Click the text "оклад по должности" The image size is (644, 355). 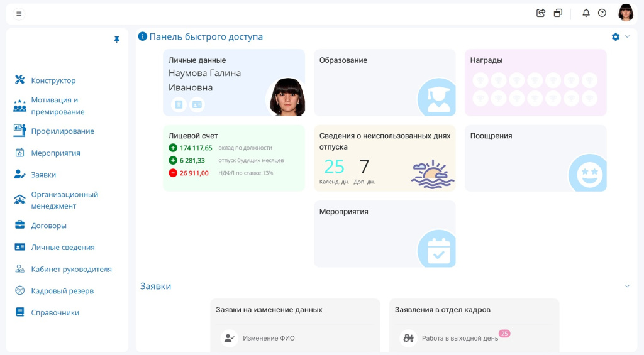coord(245,148)
